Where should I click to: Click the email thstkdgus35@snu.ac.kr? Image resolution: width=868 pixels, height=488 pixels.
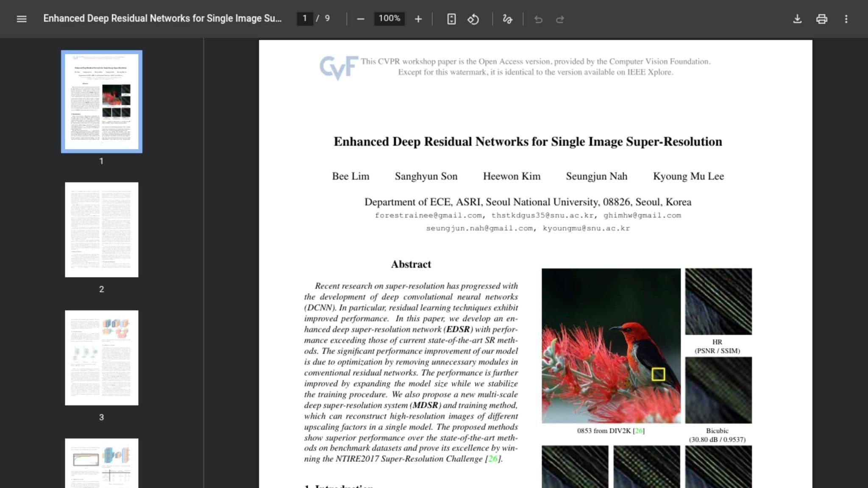pyautogui.click(x=542, y=215)
